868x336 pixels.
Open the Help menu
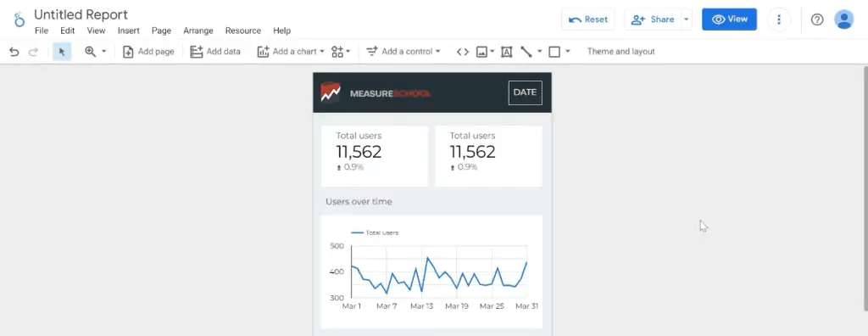[x=281, y=31]
